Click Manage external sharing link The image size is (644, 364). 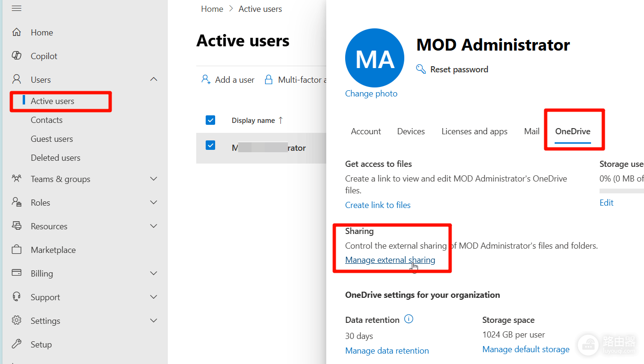(390, 260)
